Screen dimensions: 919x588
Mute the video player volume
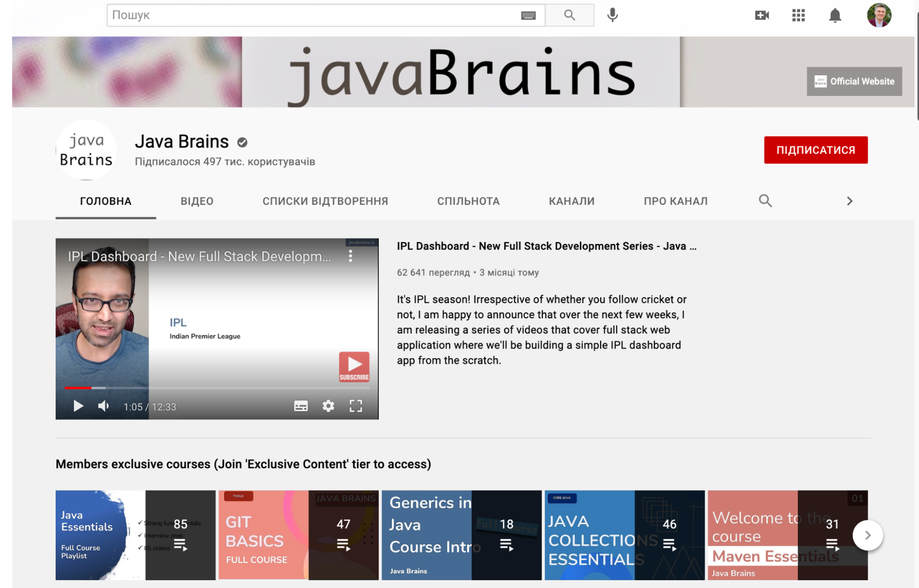(103, 406)
